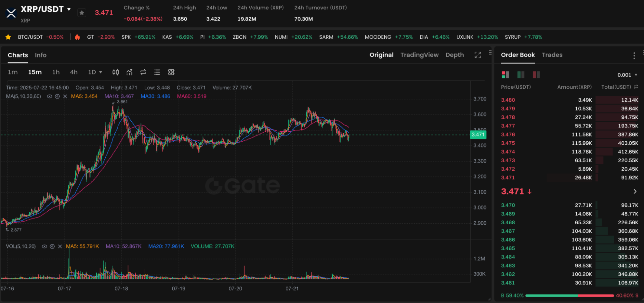Open KAS pair from ticker bar
This screenshot has height=303, width=644.
(178, 37)
